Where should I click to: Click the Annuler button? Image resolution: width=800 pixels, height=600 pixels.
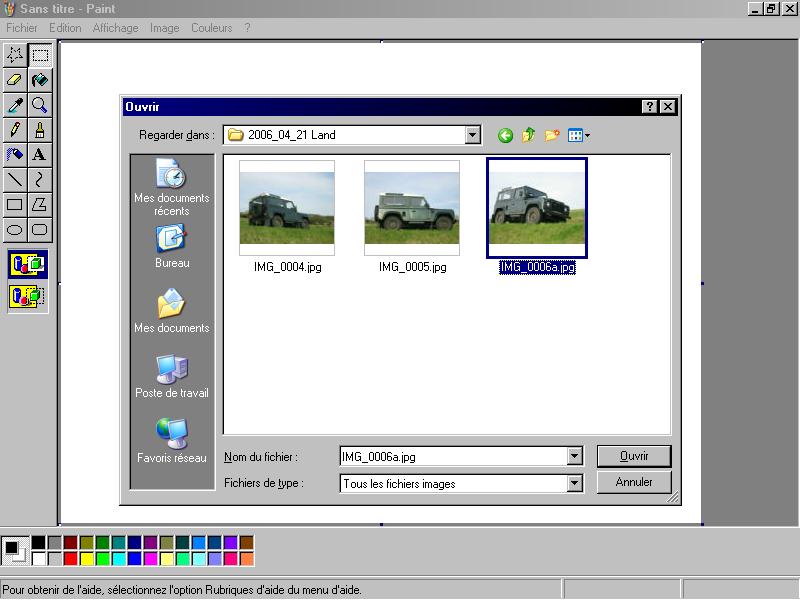pos(634,482)
